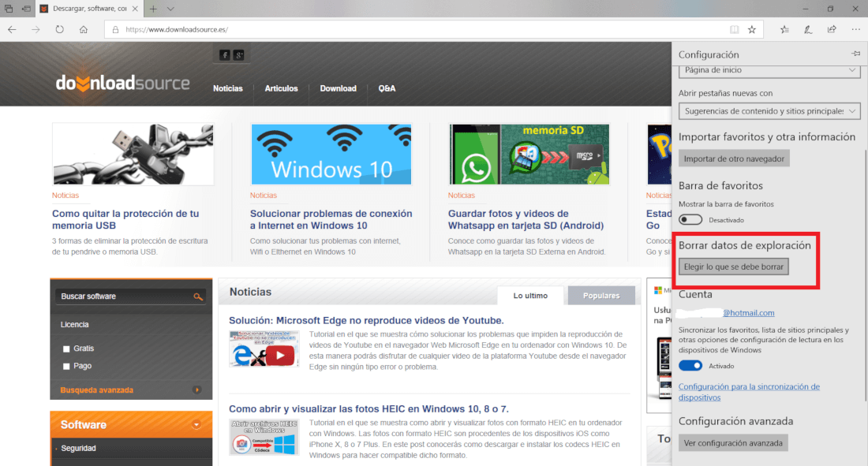Open Como abrir y visualizar las fotos HEIC
The image size is (868, 466).
pos(369,409)
